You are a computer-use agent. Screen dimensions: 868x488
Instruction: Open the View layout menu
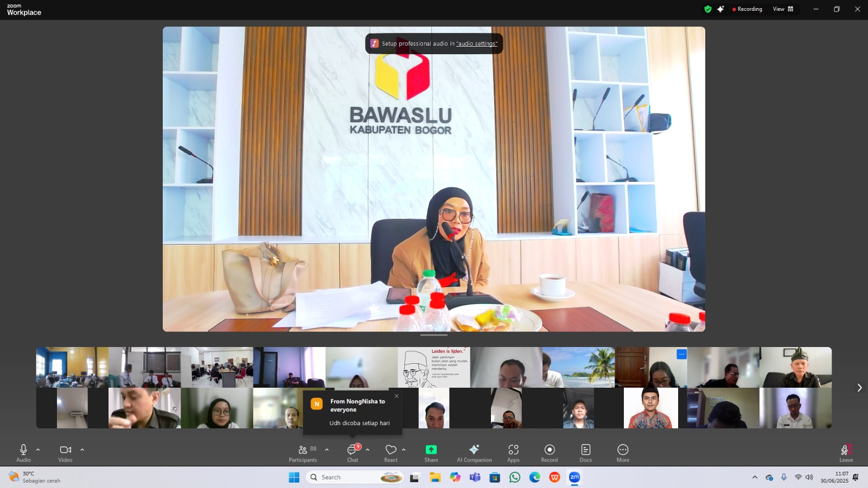coord(783,9)
